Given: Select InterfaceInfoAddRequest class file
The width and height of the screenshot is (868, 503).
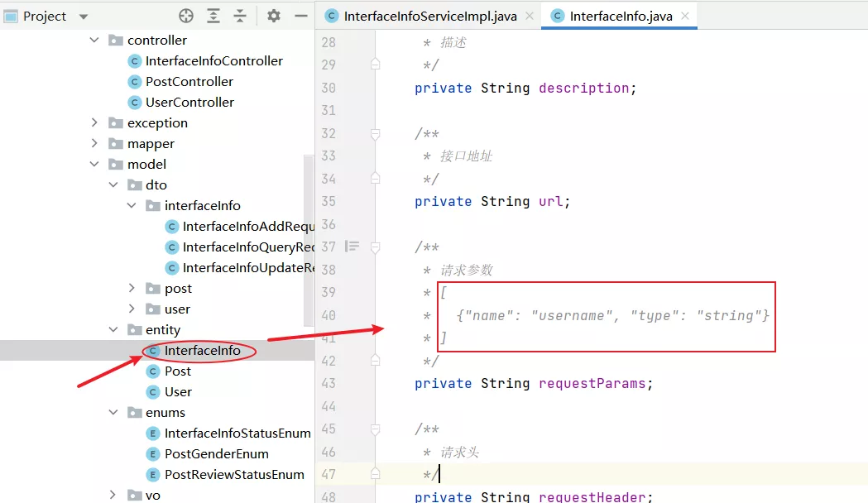Looking at the screenshot, I should (x=248, y=227).
